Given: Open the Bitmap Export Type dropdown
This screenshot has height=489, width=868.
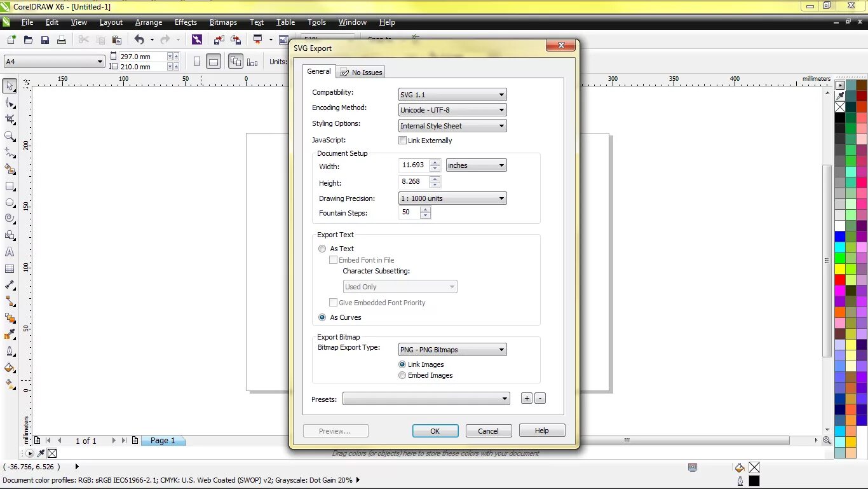Looking at the screenshot, I should pyautogui.click(x=452, y=350).
